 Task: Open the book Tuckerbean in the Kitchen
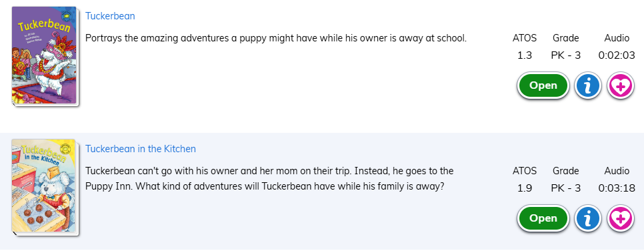(543, 218)
